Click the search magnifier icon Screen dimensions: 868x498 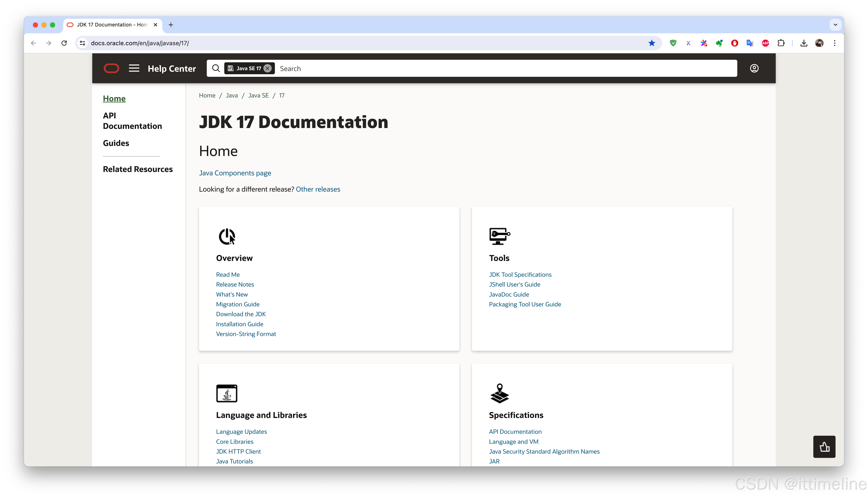pos(216,68)
